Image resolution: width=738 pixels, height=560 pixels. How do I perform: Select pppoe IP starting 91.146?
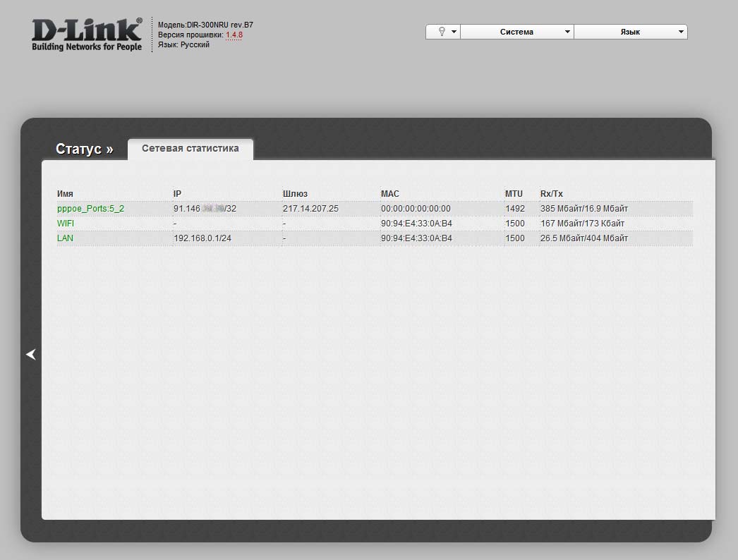(x=205, y=209)
